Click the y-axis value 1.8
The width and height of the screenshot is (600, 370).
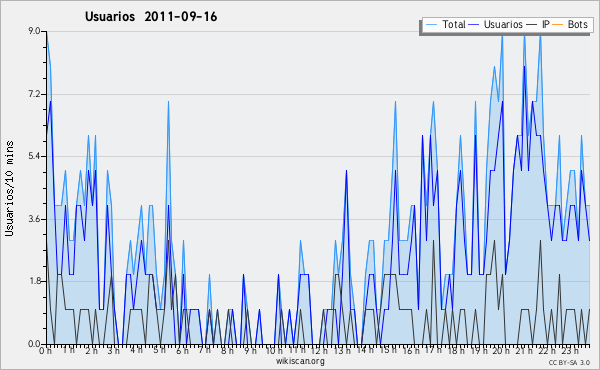pyautogui.click(x=34, y=282)
